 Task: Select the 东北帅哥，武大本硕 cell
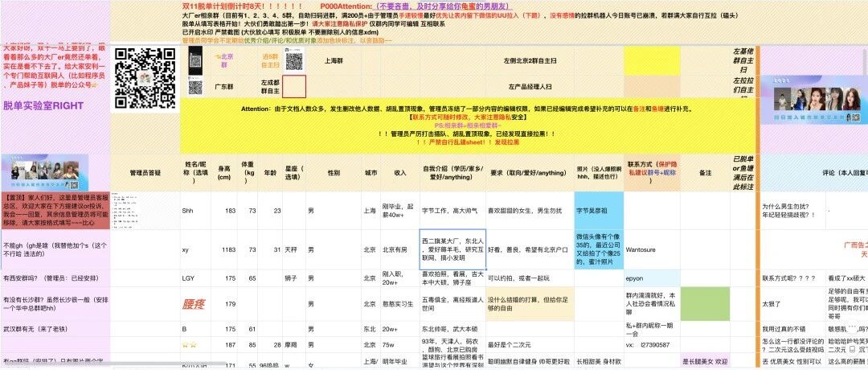pyautogui.click(x=452, y=329)
